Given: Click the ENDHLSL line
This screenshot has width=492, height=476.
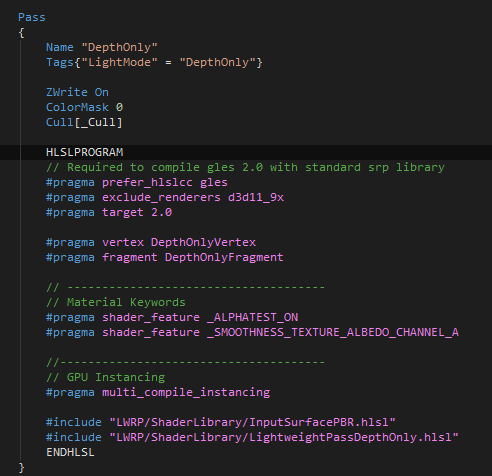Looking at the screenshot, I should click(70, 452).
